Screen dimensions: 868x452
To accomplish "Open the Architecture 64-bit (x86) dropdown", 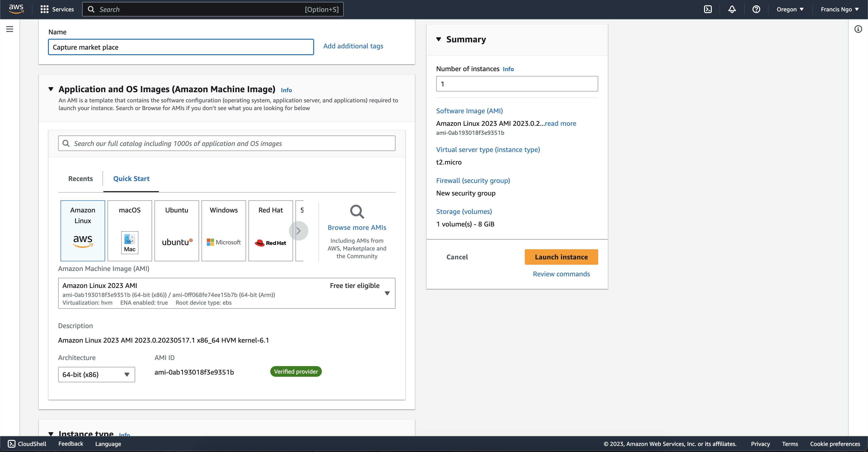I will pos(96,375).
